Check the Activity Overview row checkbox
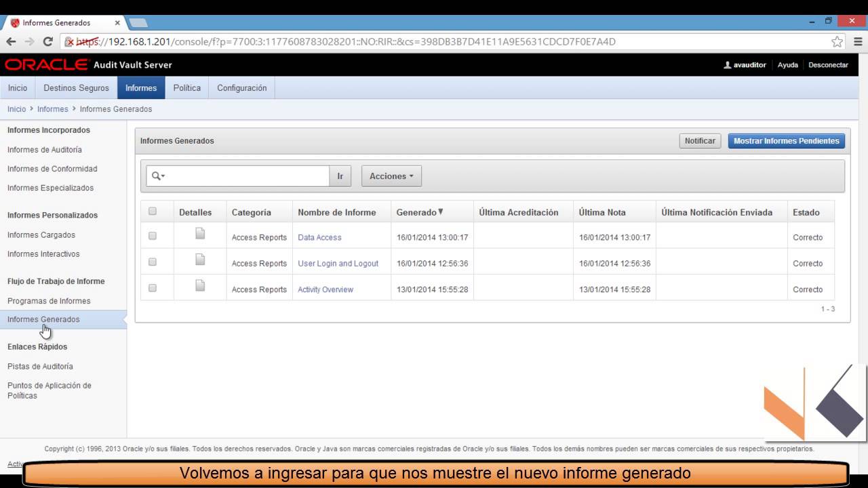The width and height of the screenshot is (868, 488). tap(153, 287)
